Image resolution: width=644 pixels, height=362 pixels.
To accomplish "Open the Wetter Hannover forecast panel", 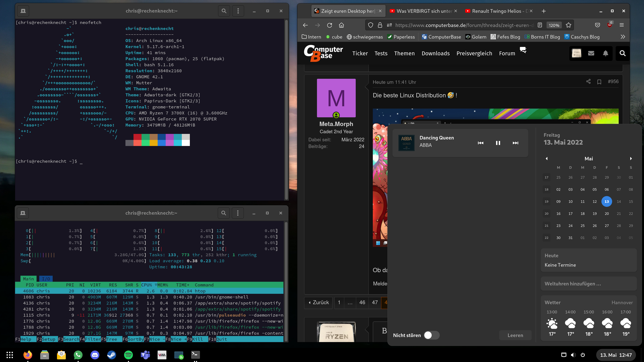I will tap(588, 318).
